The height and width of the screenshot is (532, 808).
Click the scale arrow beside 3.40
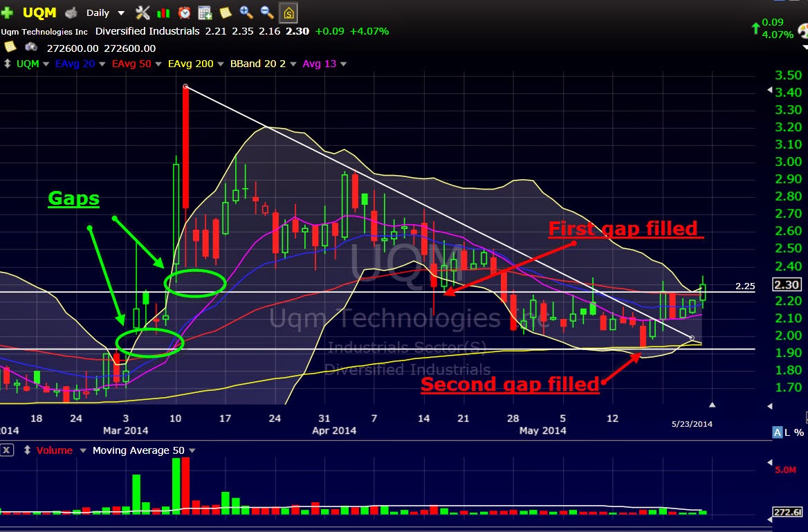tap(770, 90)
